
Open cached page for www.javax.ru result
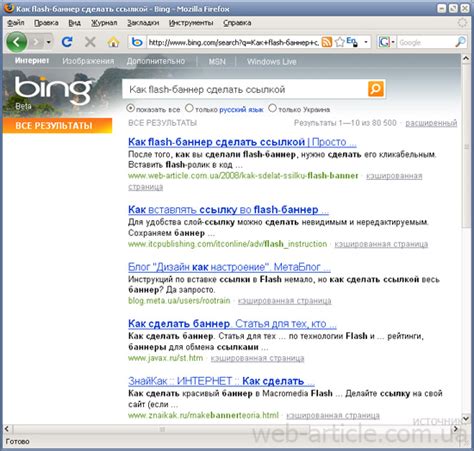(x=257, y=358)
